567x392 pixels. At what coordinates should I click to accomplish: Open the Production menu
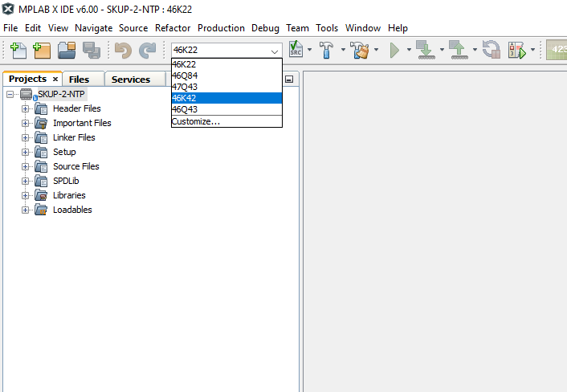tap(221, 28)
